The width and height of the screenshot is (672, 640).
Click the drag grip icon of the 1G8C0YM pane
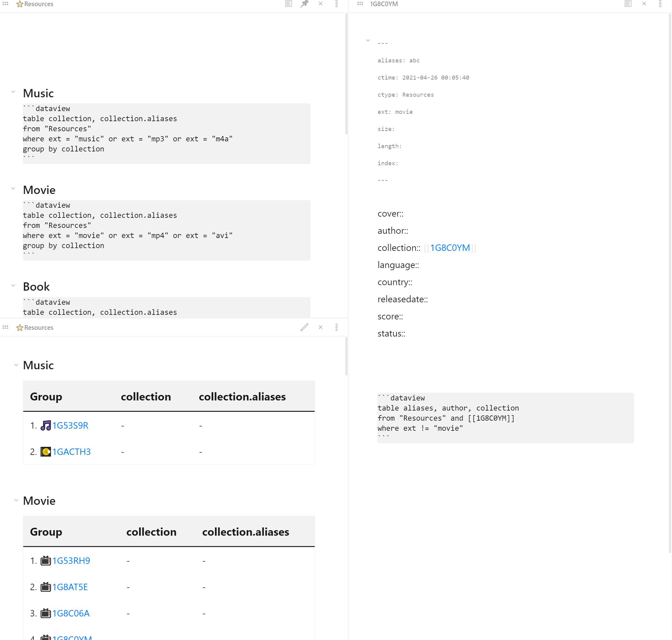pyautogui.click(x=360, y=4)
